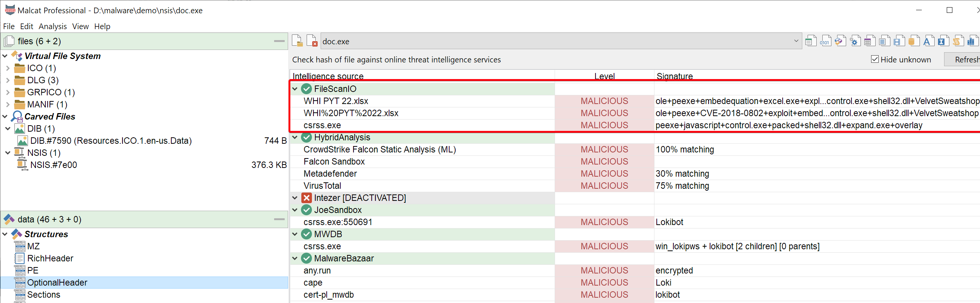Image resolution: width=980 pixels, height=303 pixels.
Task: Open the orange cylinder database view icon
Action: [x=913, y=41]
